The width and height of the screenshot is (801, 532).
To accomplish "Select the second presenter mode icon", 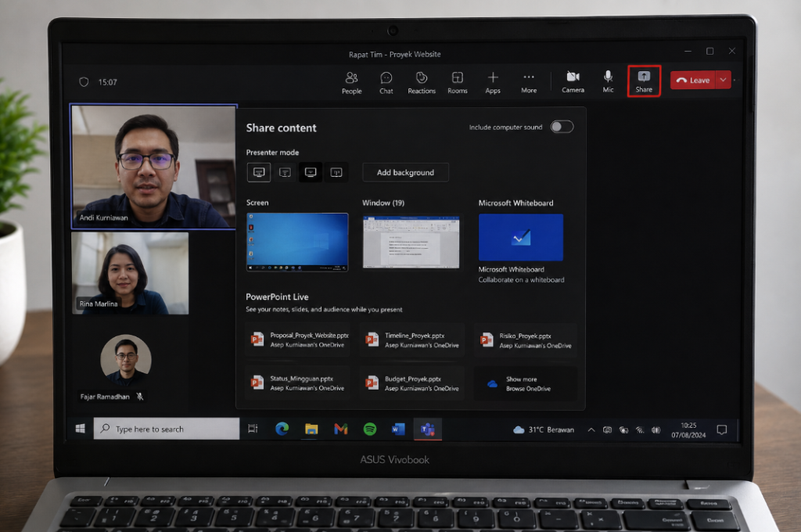I will [285, 172].
